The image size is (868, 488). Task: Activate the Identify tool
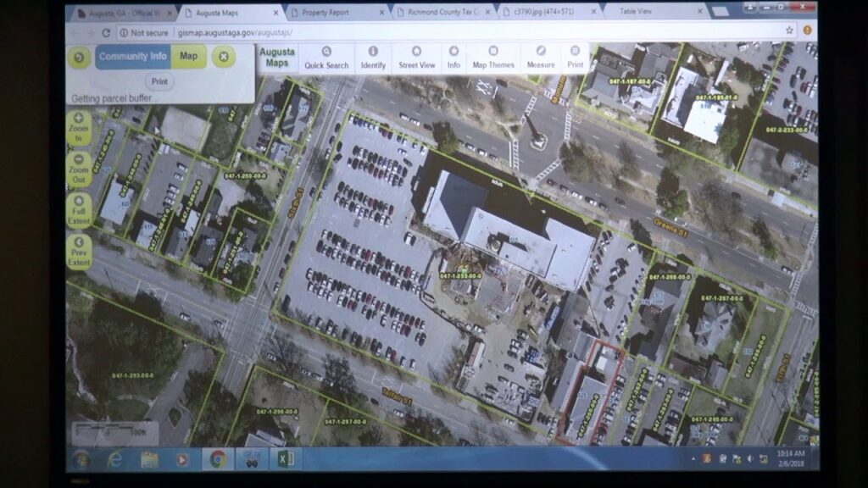point(373,58)
